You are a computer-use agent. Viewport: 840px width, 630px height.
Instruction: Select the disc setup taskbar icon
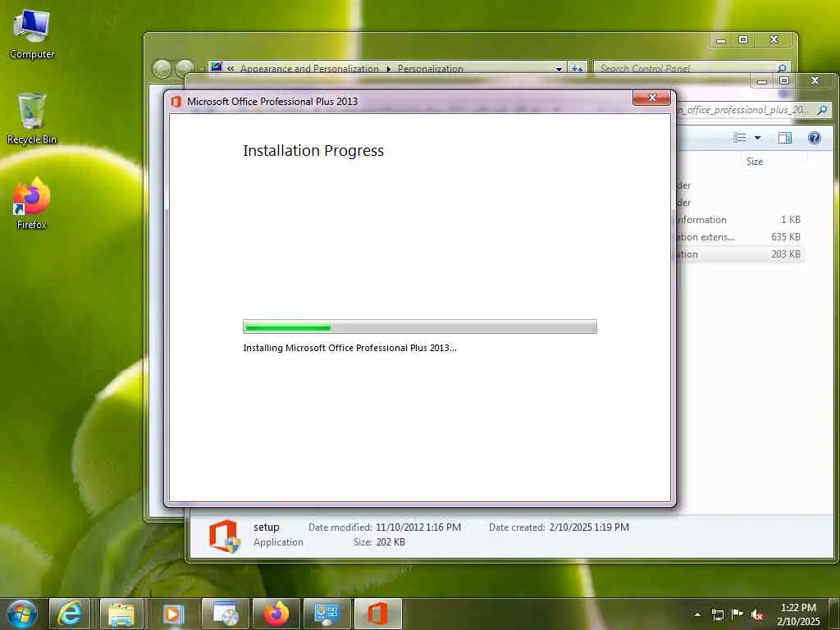coord(225,614)
